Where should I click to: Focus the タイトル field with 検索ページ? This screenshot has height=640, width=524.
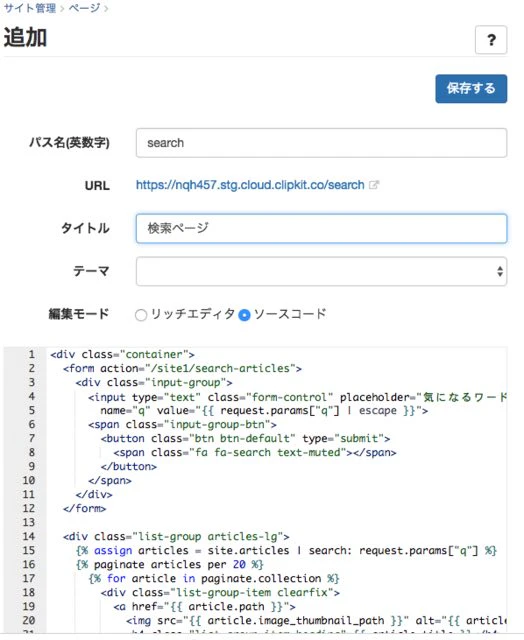click(x=321, y=228)
